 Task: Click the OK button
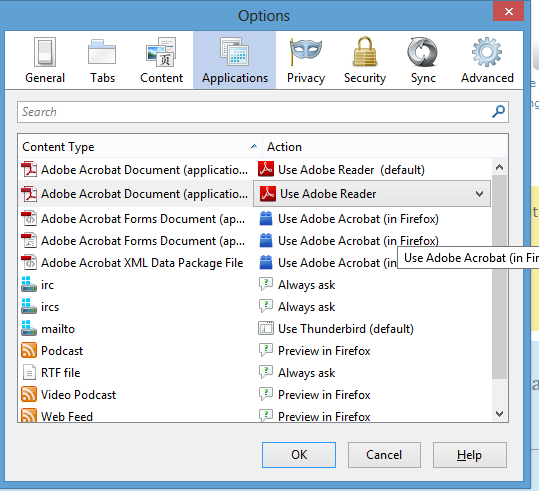[x=299, y=455]
